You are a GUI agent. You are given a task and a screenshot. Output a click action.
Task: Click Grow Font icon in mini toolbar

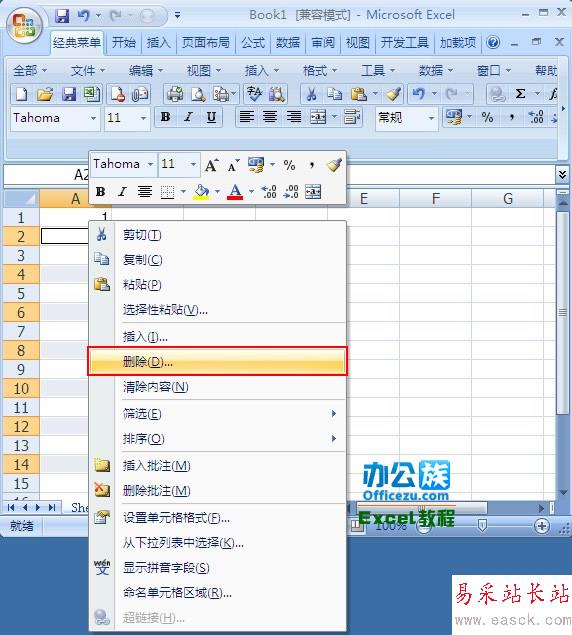(x=211, y=165)
